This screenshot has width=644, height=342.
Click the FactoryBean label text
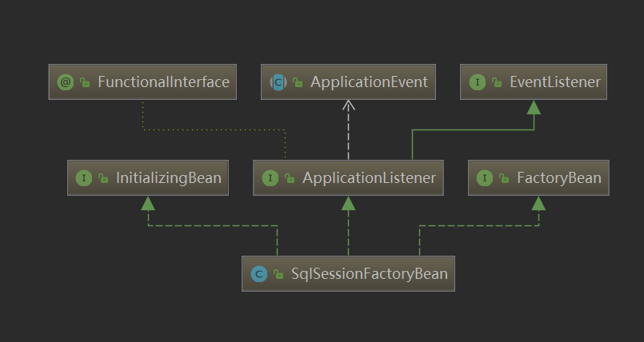coord(559,178)
